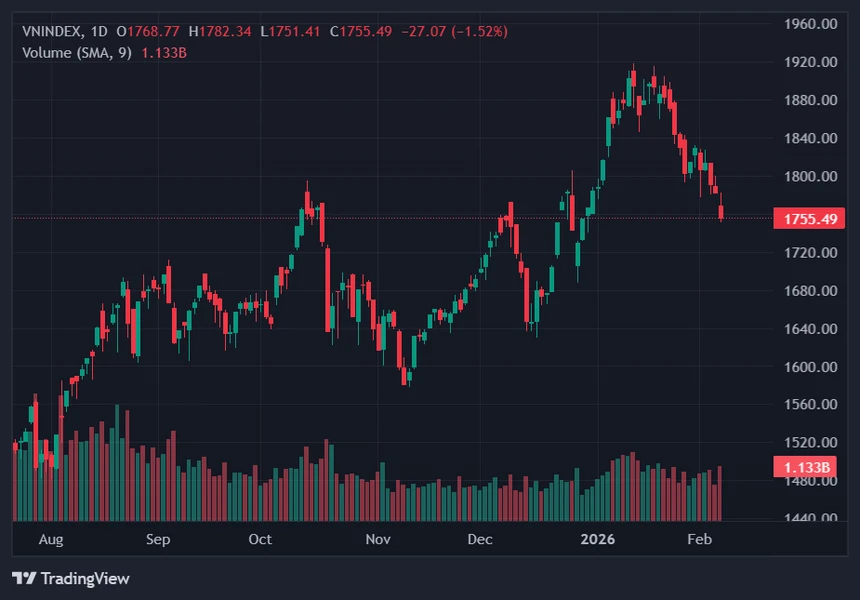860x600 pixels.
Task: Select the latest red candle at far right
Action: 722,212
